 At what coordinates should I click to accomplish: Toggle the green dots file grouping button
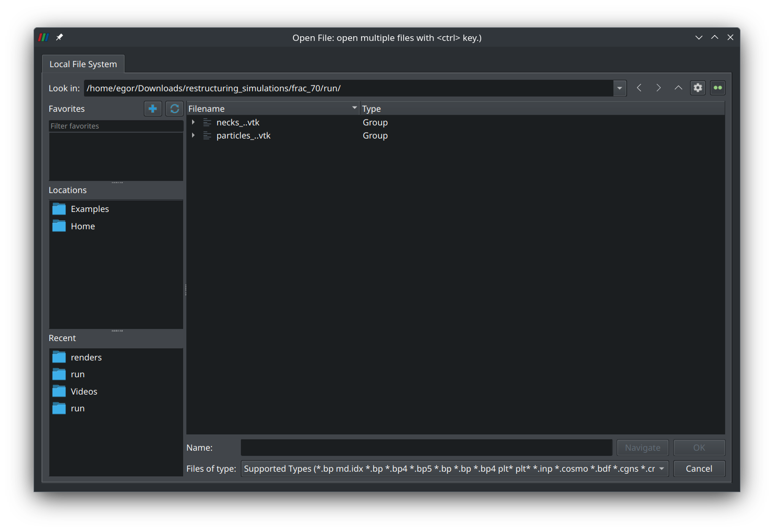717,88
